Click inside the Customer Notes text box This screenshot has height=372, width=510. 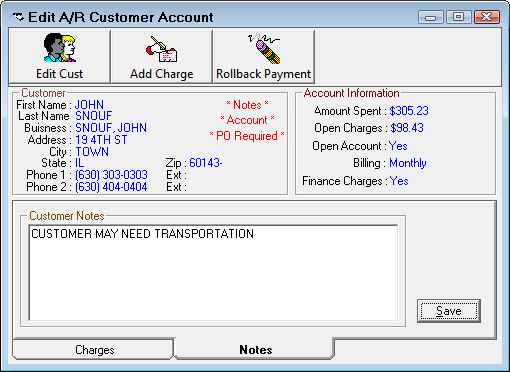213,273
